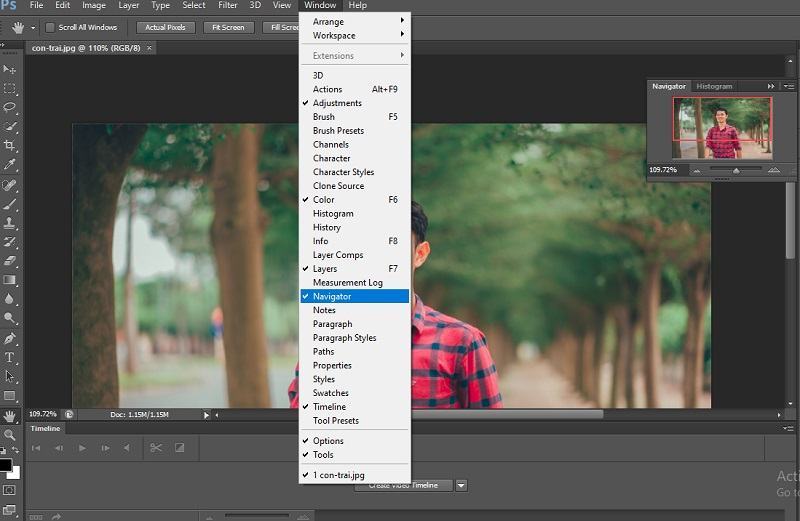Select the Gradient tool
Screen dimensions: 800x521
click(x=9, y=280)
